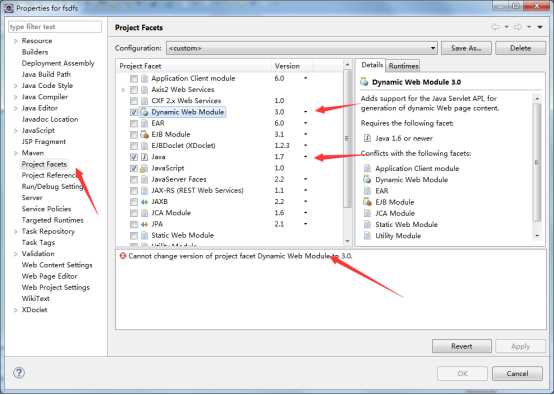Viewport: 554px width, 395px height.
Task: Click the Server entry in sidebar
Action: pos(32,198)
